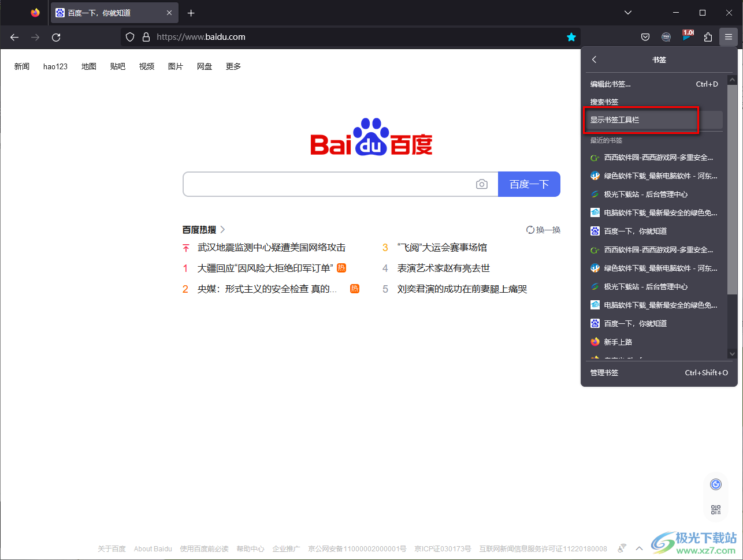Open 使用百度前必读 footer link
Image resolution: width=743 pixels, height=560 pixels.
coord(204,549)
